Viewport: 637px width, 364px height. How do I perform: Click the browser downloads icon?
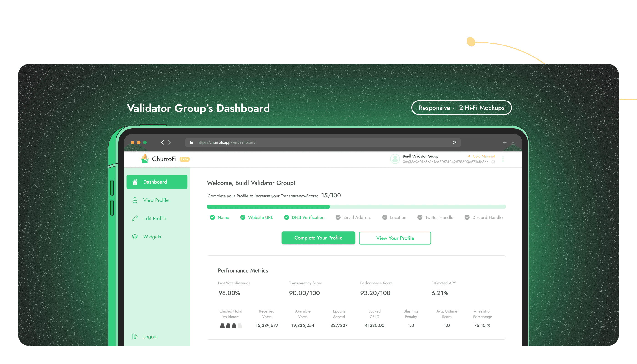(513, 142)
